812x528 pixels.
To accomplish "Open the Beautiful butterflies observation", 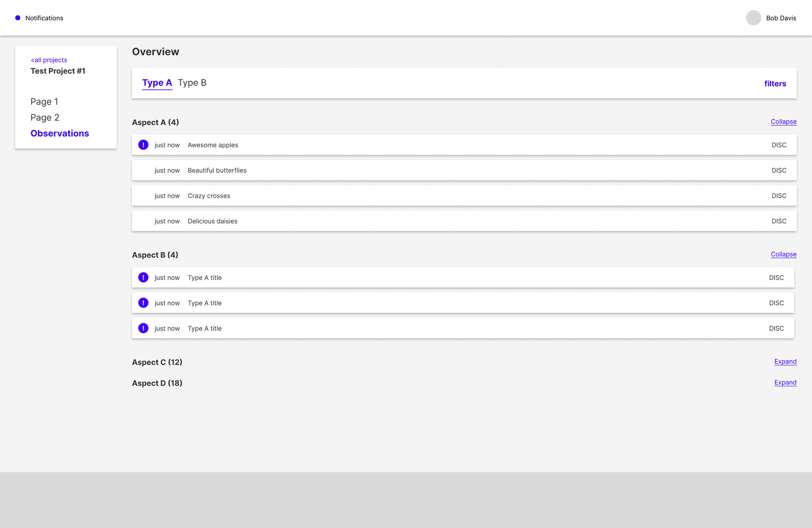I will pyautogui.click(x=464, y=170).
